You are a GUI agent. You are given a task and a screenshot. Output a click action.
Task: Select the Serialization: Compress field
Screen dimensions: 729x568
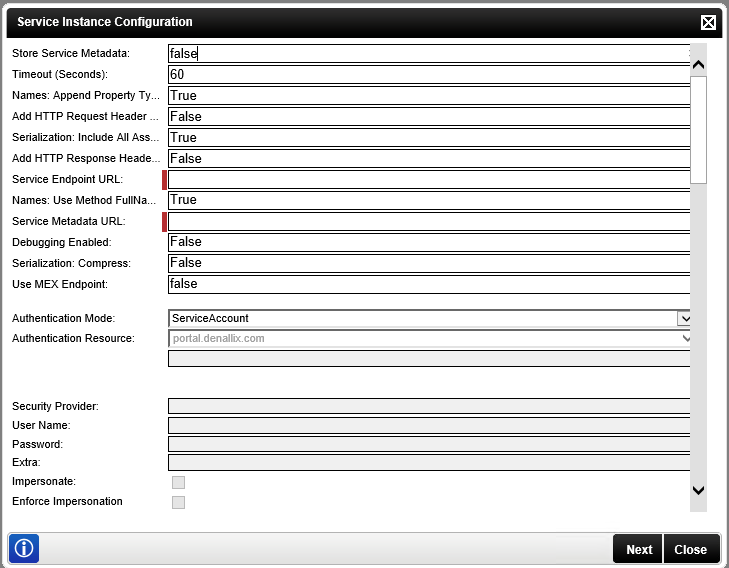tap(429, 263)
